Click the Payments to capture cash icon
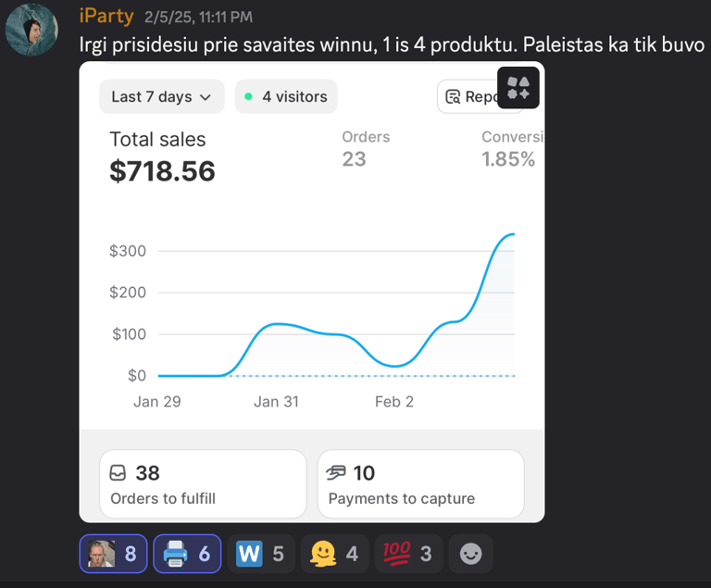Viewport: 711px width, 588px height. tap(337, 473)
